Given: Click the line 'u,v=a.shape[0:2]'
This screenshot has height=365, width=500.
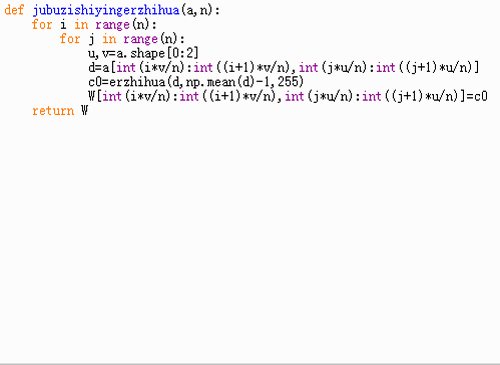Looking at the screenshot, I should click(143, 53).
